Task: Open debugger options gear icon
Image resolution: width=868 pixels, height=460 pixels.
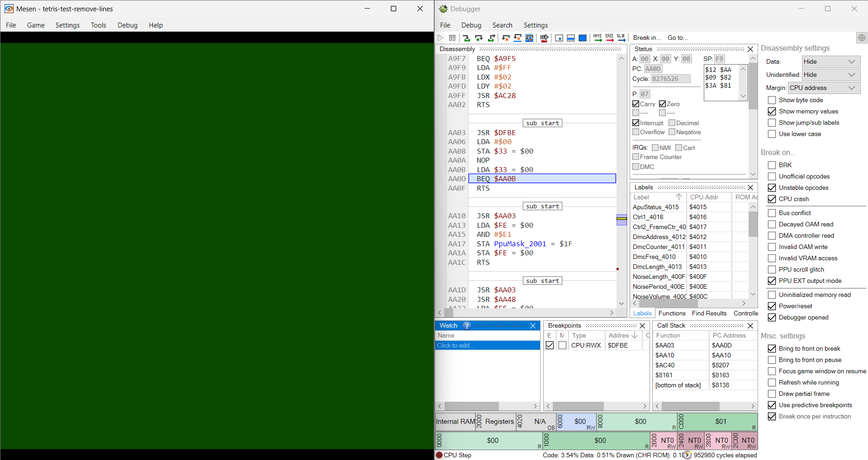Action: coord(862,38)
